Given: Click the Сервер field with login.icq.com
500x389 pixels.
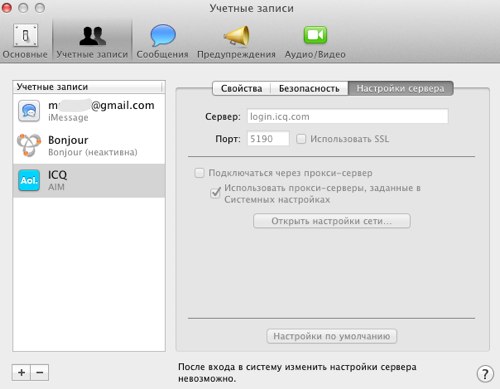Looking at the screenshot, I should pyautogui.click(x=348, y=116).
